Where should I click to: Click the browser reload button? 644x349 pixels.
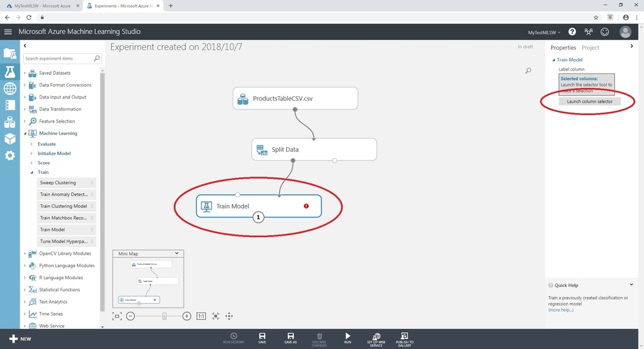pyautogui.click(x=29, y=17)
